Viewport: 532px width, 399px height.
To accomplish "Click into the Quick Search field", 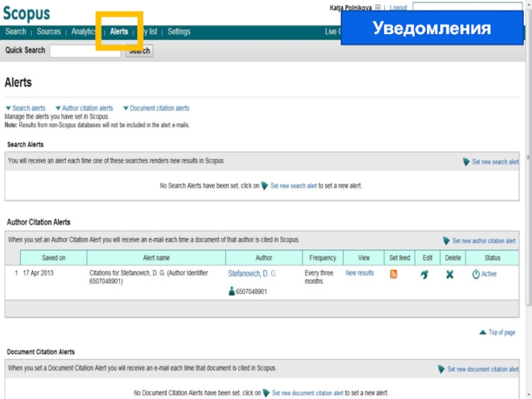I will click(85, 51).
